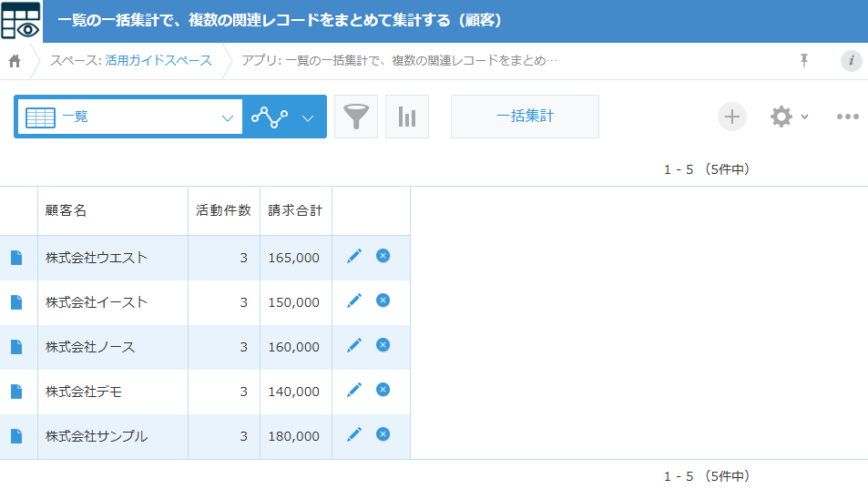
Task: Open record details for 株式会社サンプル
Action: (x=16, y=436)
